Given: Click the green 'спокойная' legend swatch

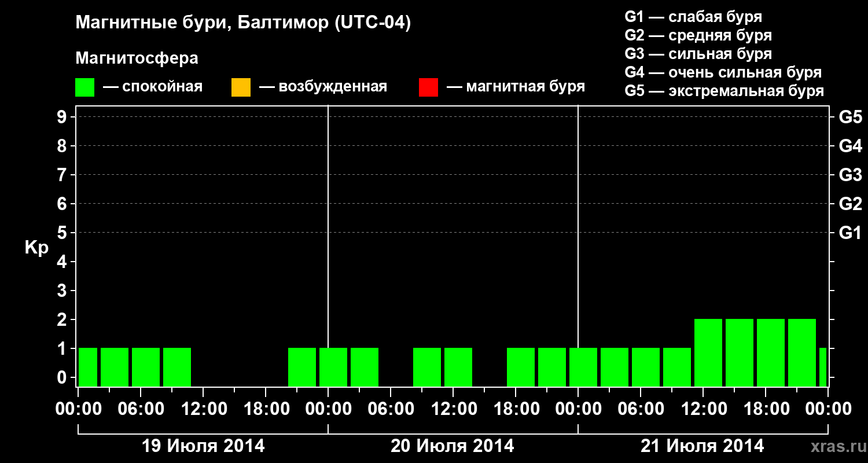Looking at the screenshot, I should click(84, 87).
